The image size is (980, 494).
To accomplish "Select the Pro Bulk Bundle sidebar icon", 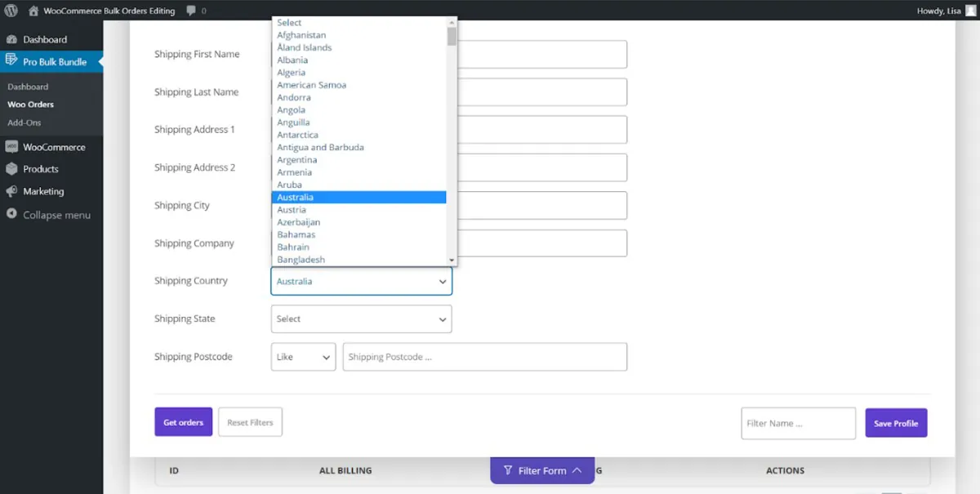I will point(13,60).
